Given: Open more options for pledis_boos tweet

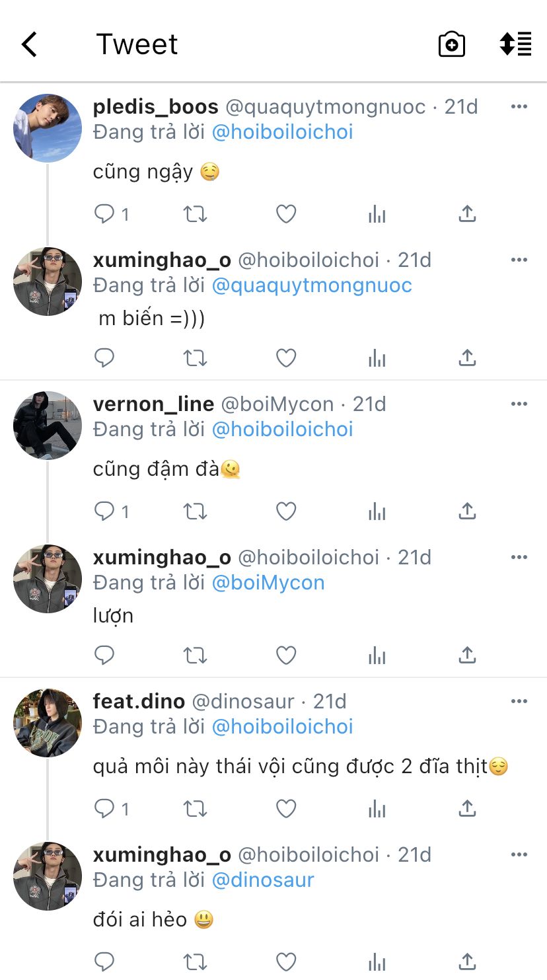Looking at the screenshot, I should click(519, 106).
